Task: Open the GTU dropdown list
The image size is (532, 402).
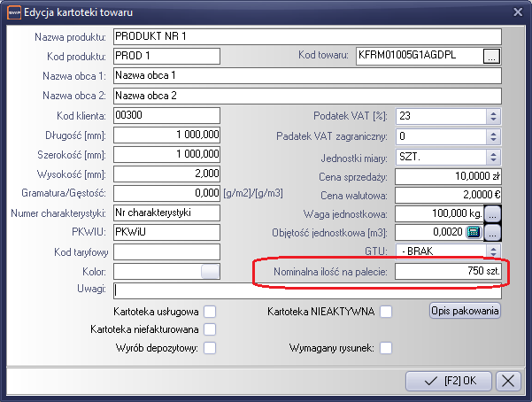Action: coord(493,251)
